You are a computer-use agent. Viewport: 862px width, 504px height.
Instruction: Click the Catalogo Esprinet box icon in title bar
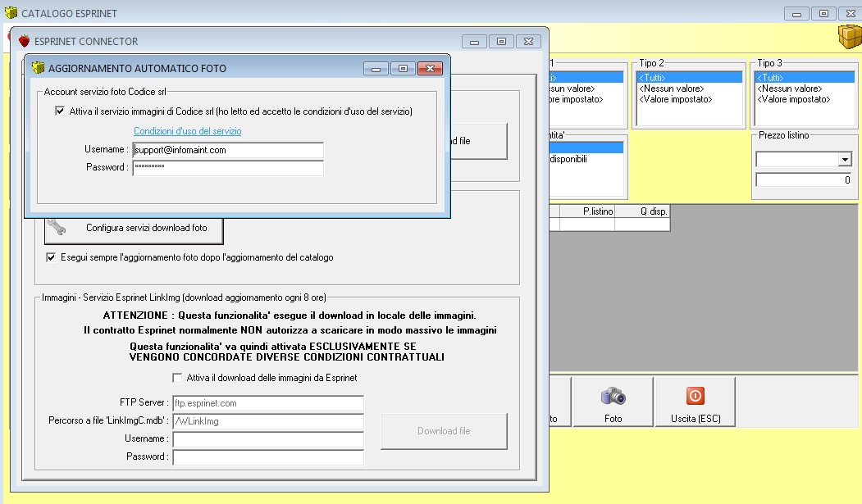click(11, 12)
